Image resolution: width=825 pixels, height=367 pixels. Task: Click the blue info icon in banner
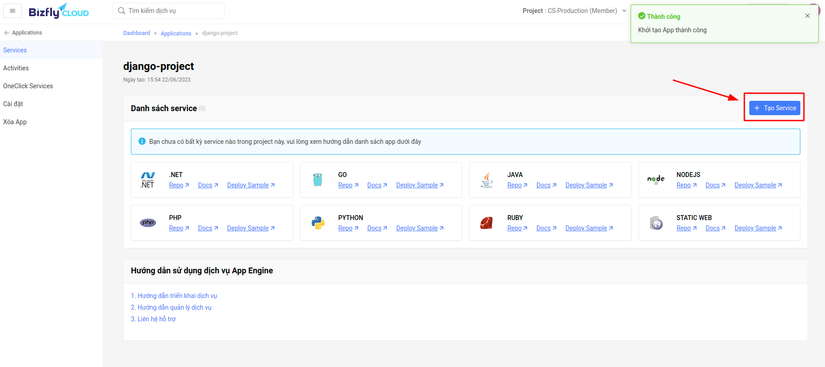pos(142,141)
